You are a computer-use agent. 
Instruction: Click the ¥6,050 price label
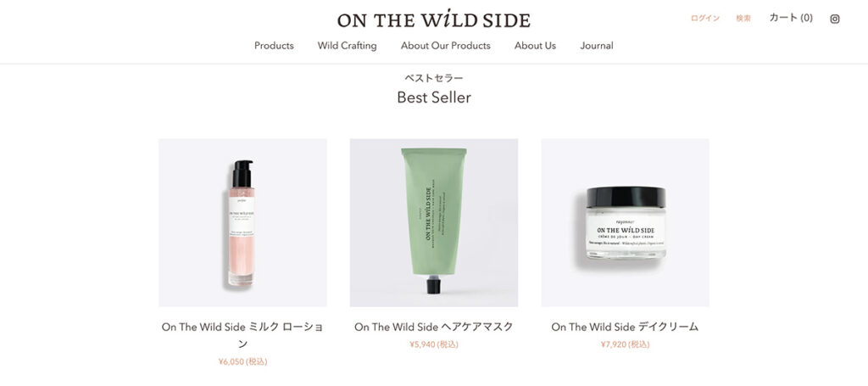tap(242, 361)
